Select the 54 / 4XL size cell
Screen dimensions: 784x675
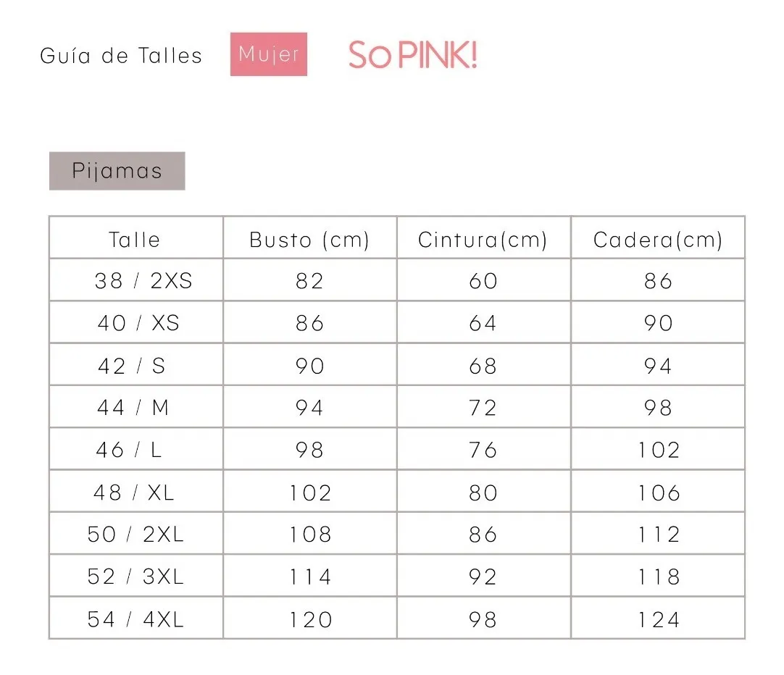point(135,619)
